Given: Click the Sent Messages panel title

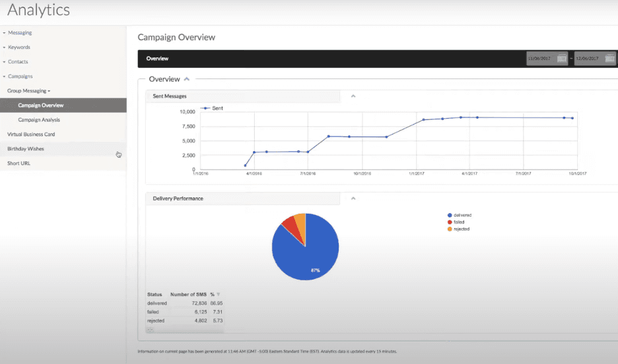Looking at the screenshot, I should [170, 96].
